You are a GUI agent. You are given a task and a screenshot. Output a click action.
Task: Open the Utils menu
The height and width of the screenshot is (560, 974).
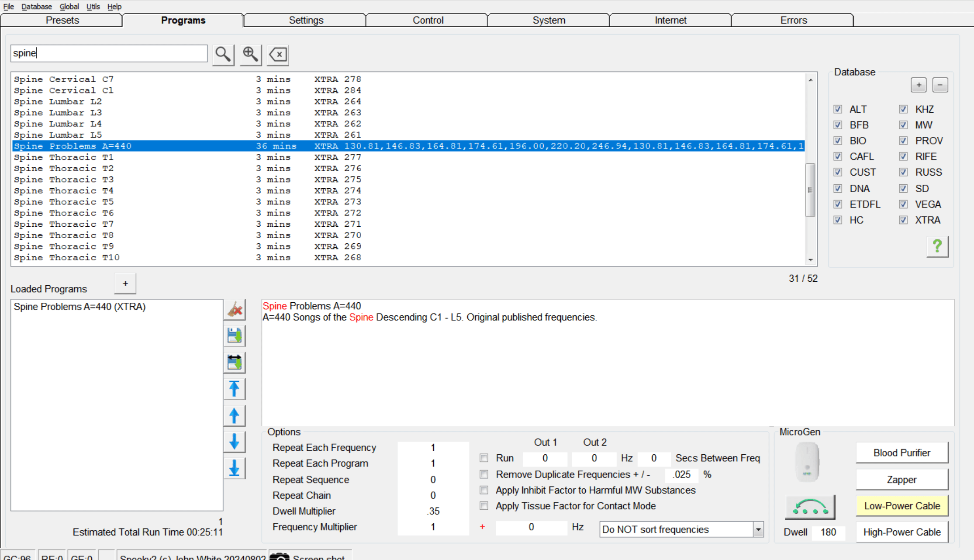[93, 7]
